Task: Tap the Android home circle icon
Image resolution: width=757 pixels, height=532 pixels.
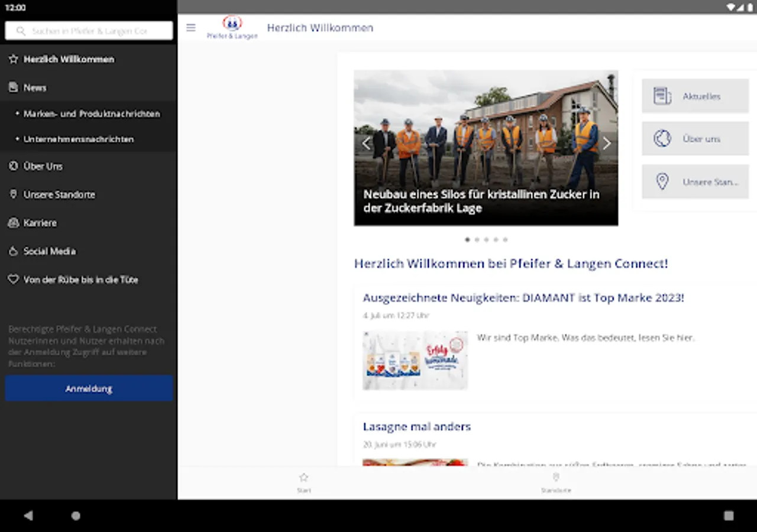Action: (76, 515)
